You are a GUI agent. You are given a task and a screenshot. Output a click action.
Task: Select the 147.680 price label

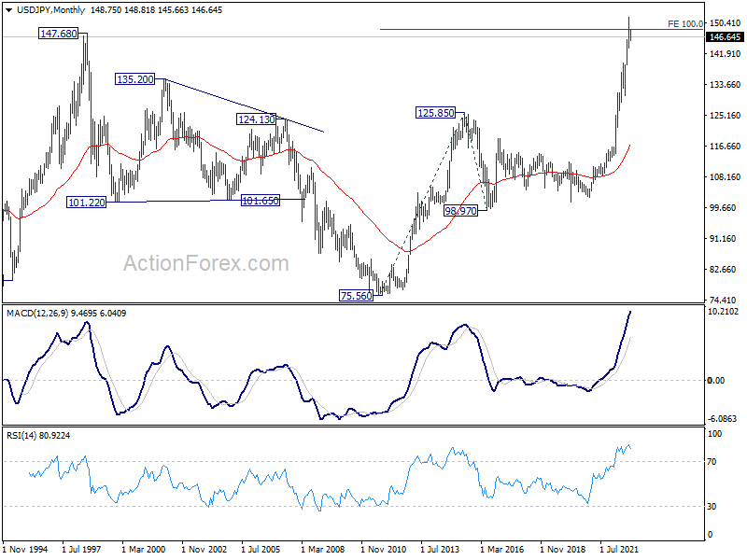[59, 34]
